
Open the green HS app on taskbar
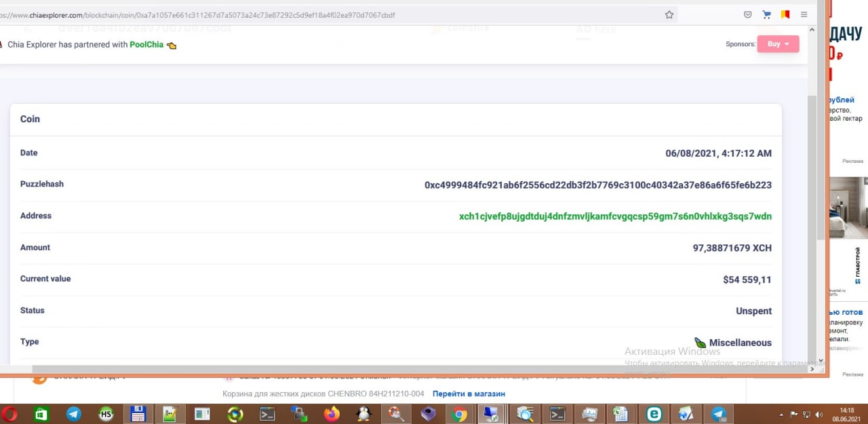106,414
